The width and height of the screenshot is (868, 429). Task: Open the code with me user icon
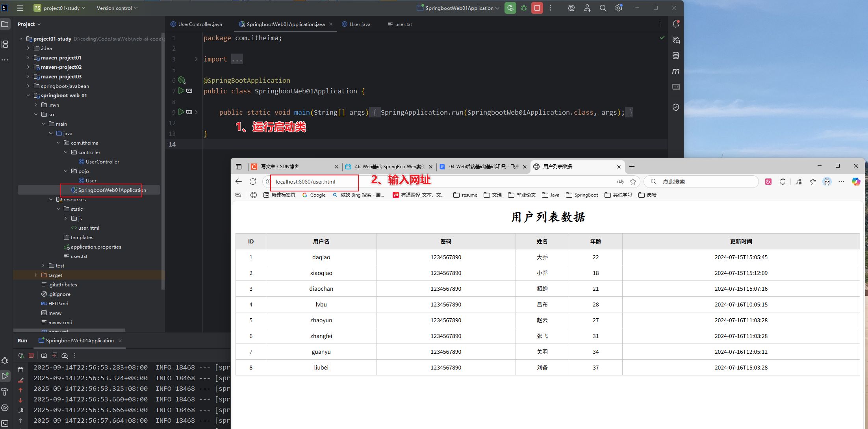coord(587,8)
